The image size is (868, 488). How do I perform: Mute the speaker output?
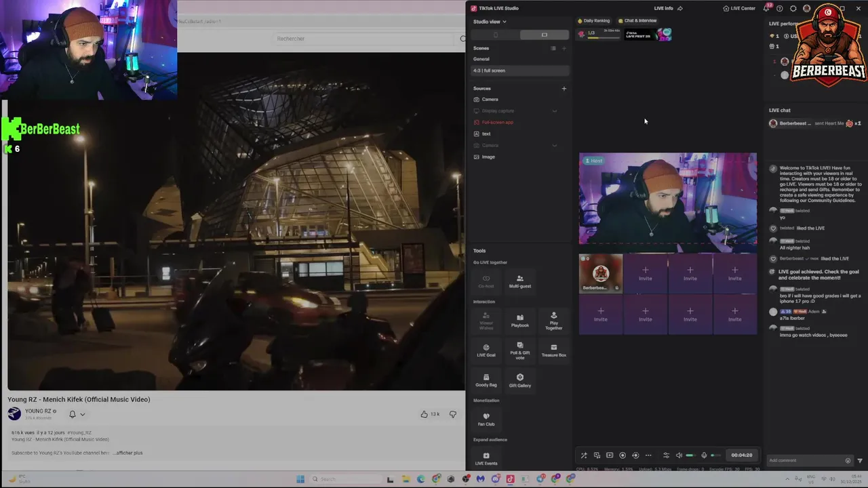coord(679,455)
